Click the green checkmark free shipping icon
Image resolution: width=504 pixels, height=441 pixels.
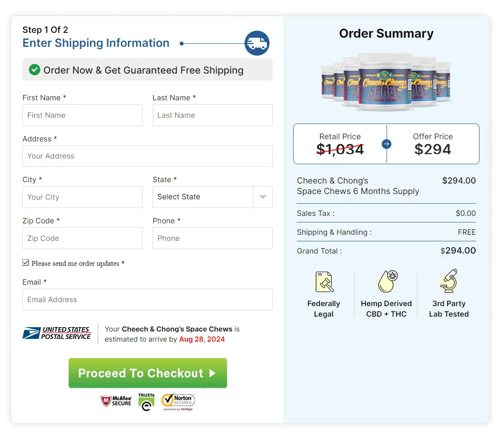coord(34,70)
